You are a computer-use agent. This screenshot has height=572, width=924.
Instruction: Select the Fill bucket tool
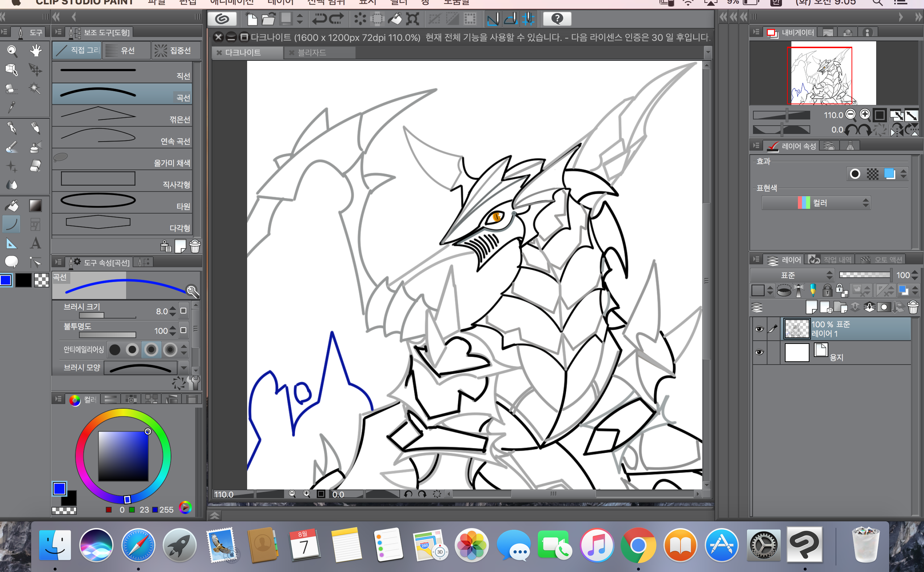point(12,205)
